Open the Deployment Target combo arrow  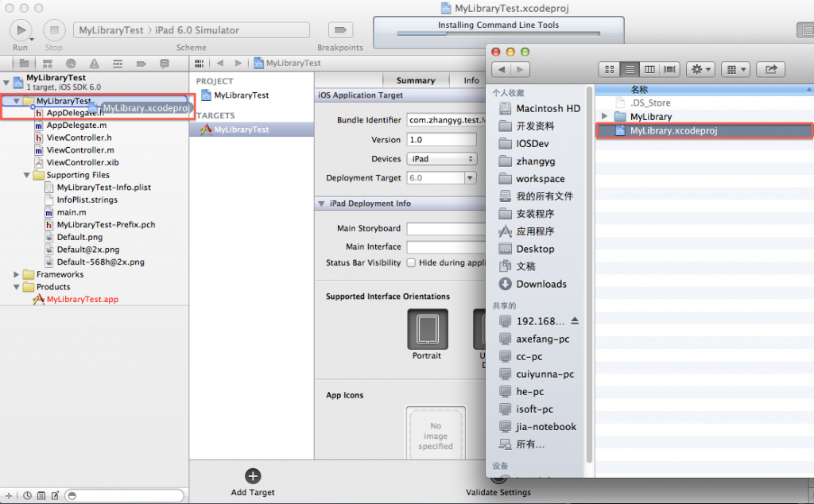[x=470, y=178]
